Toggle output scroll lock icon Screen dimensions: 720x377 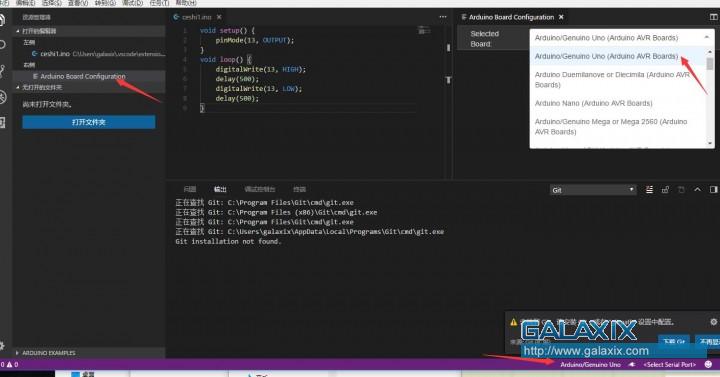click(x=665, y=190)
